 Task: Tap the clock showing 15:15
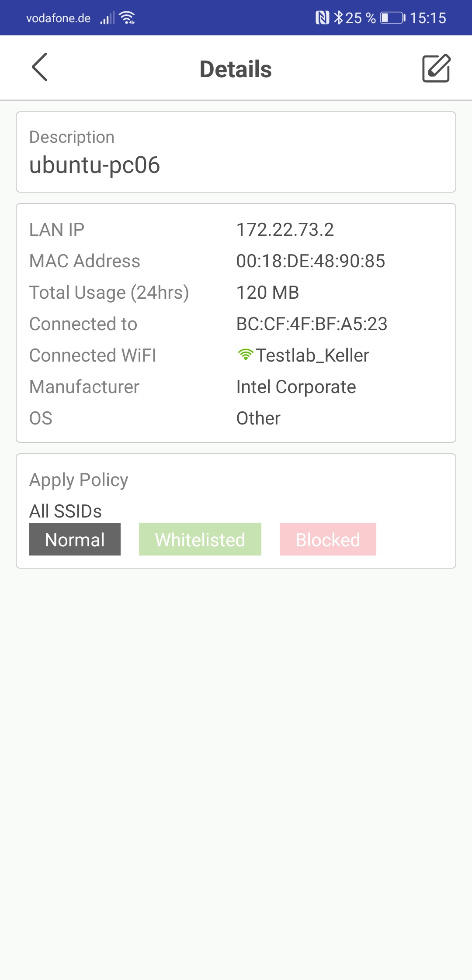[428, 18]
